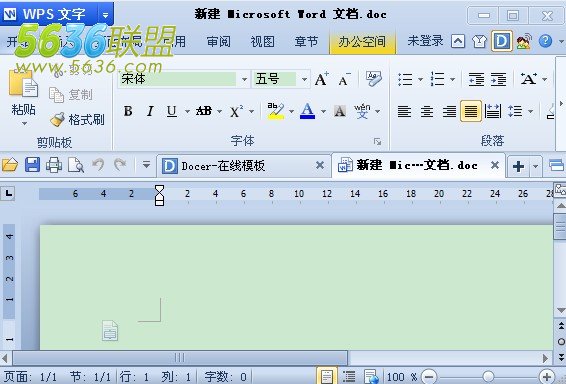
Task: Click the printer icon in the quick toolbar
Action: 54,165
